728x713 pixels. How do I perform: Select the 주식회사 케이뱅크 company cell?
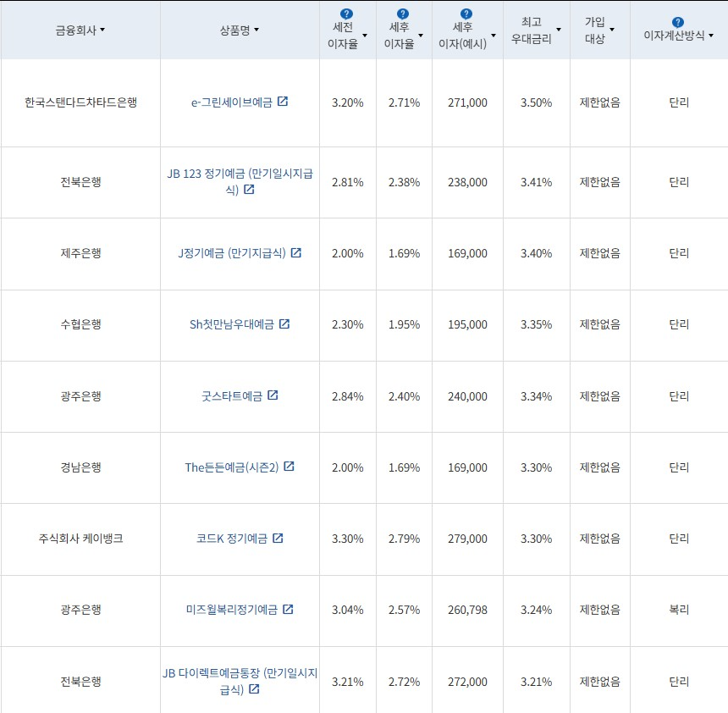(x=80, y=539)
